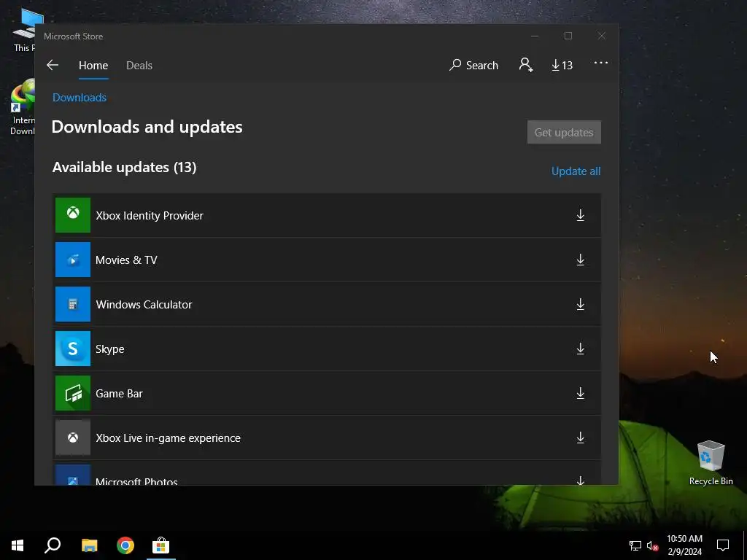Select the Skype name text
This screenshot has height=560, width=747.
tap(110, 349)
